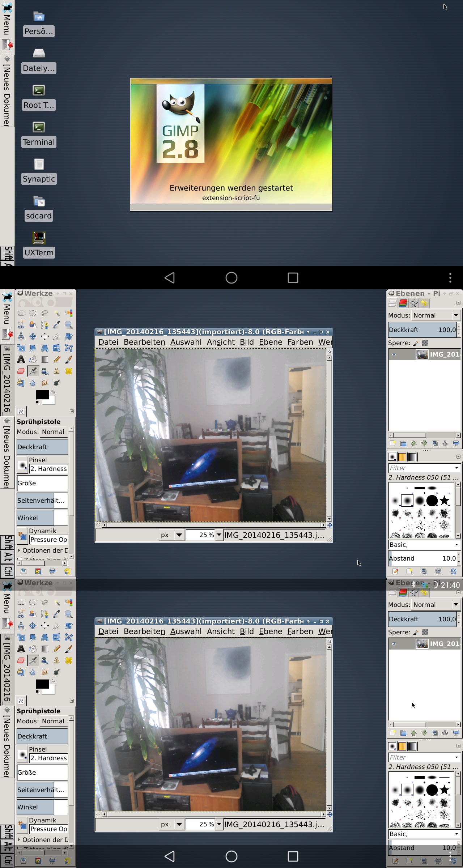Refresh brushes in middle screen brush panel

tap(454, 571)
